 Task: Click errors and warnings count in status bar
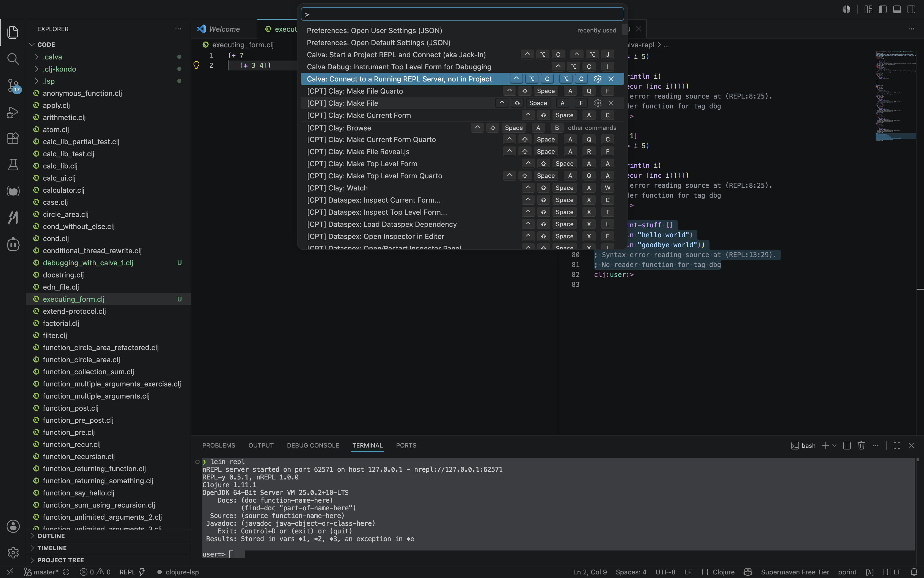pos(95,572)
